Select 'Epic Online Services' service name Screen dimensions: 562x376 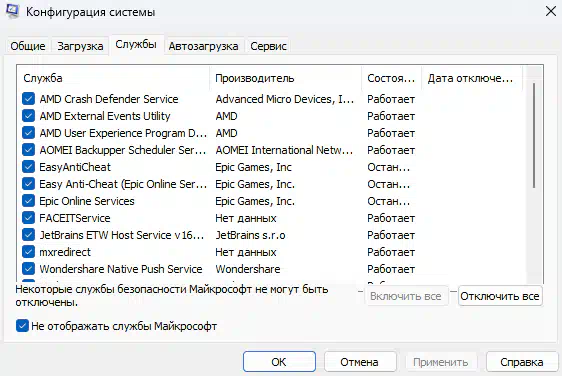(x=87, y=201)
